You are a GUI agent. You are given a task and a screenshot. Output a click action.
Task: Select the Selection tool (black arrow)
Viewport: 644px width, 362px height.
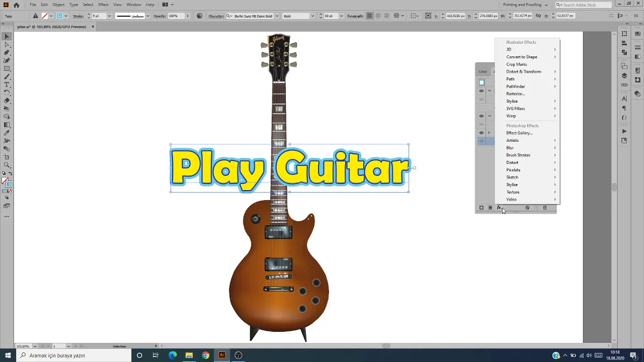7,37
